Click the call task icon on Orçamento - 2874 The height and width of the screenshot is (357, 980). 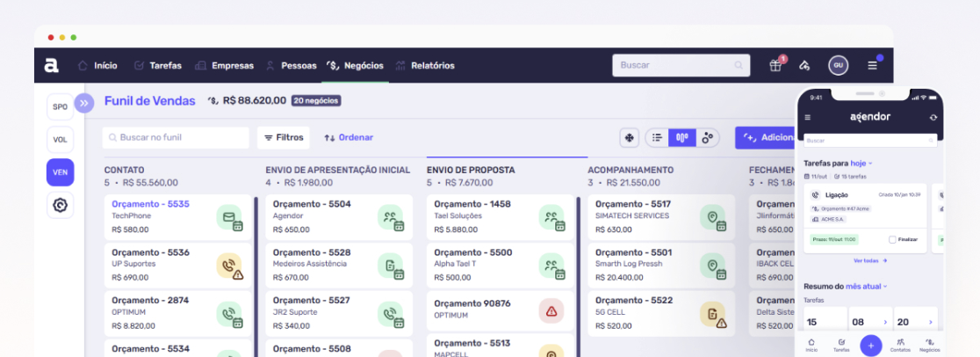230,315
